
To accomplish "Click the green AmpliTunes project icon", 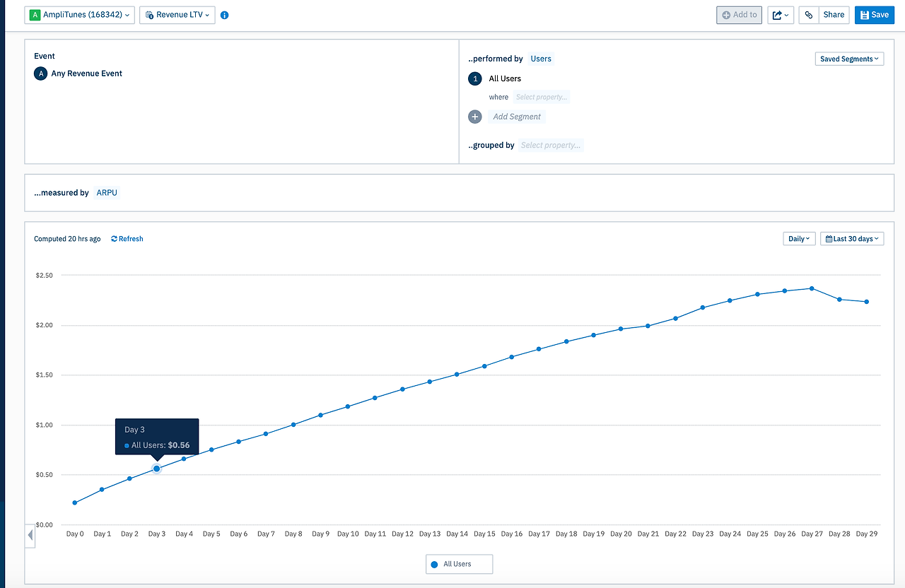I will pyautogui.click(x=35, y=15).
